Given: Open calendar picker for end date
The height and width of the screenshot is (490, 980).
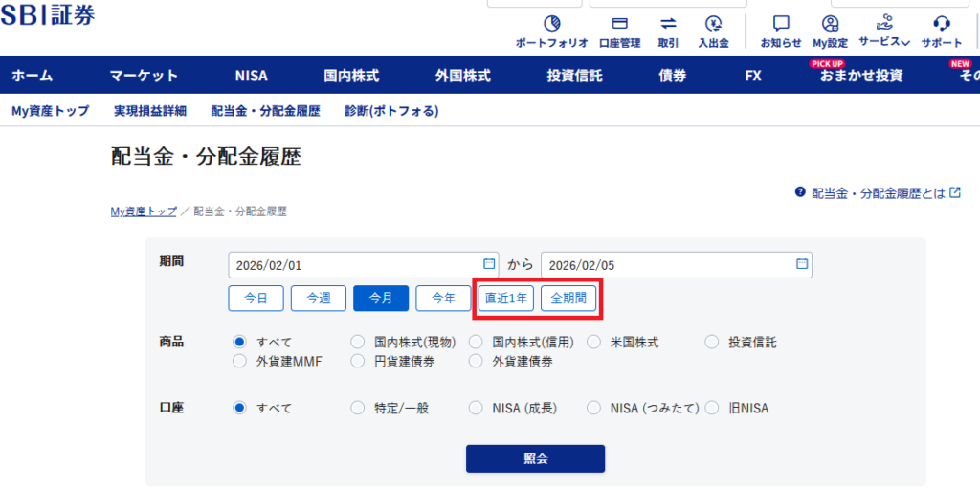Looking at the screenshot, I should coord(802,264).
